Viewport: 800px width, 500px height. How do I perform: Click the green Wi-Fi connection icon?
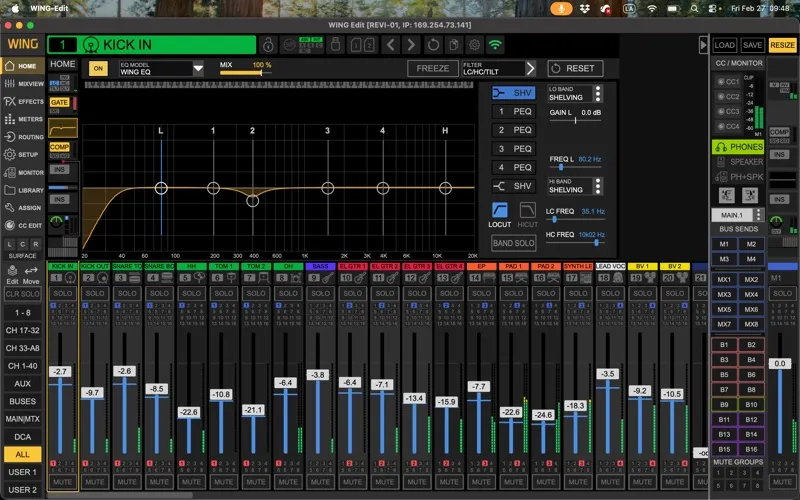[x=495, y=45]
